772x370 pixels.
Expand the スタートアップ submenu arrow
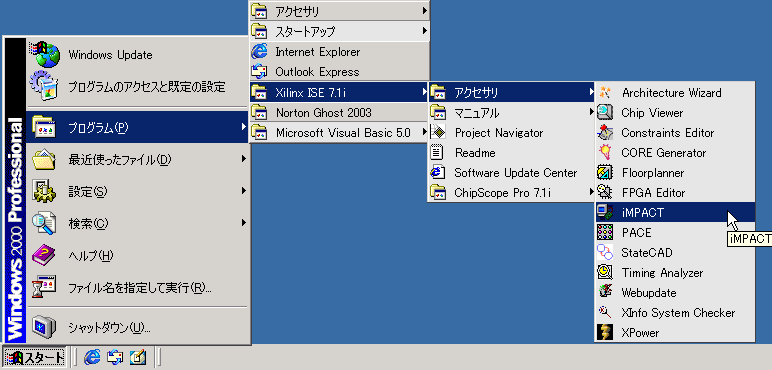pos(424,31)
